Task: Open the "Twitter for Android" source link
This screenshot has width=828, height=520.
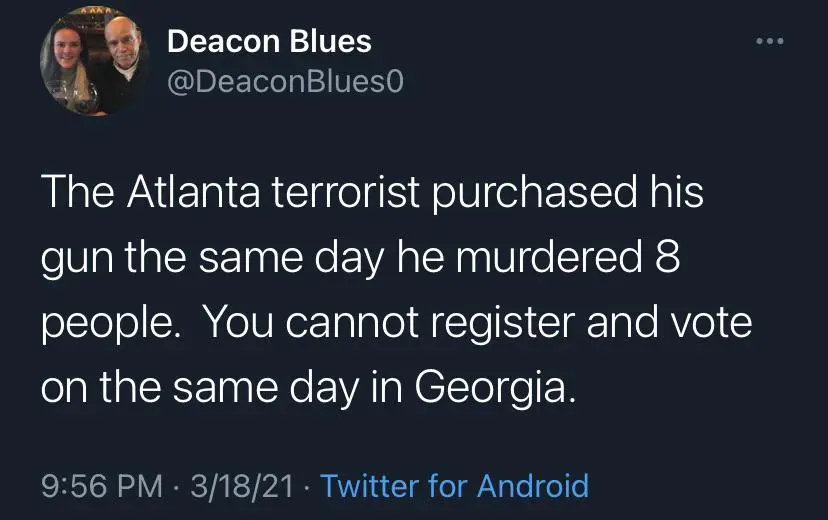Action: (x=455, y=486)
